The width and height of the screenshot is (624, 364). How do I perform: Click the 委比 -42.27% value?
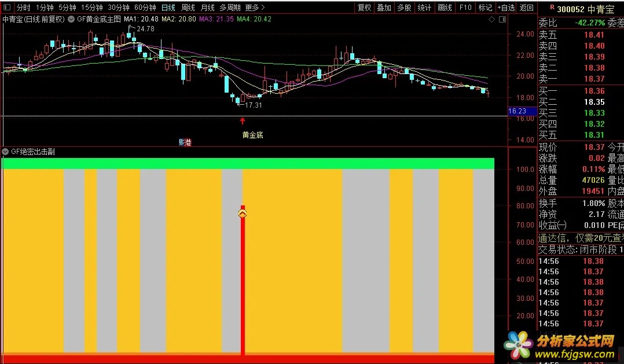(590, 23)
